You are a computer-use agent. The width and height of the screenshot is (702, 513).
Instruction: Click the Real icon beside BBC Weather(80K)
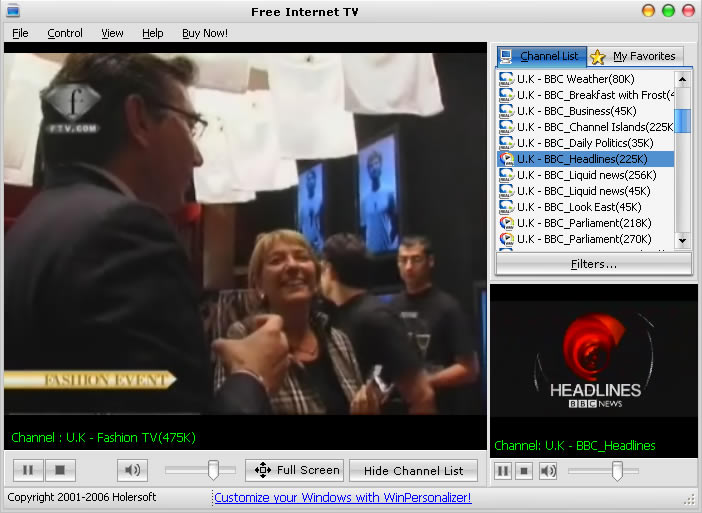pos(506,79)
